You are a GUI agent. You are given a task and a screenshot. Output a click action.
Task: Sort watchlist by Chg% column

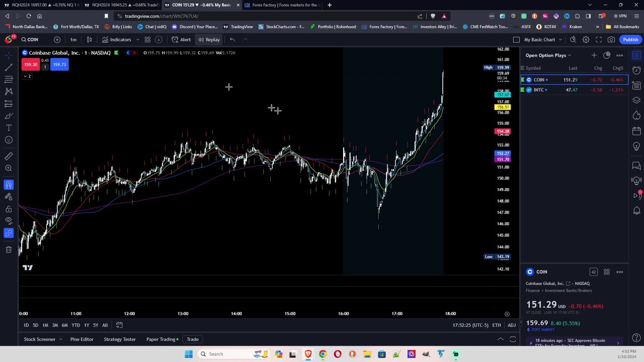tap(618, 68)
